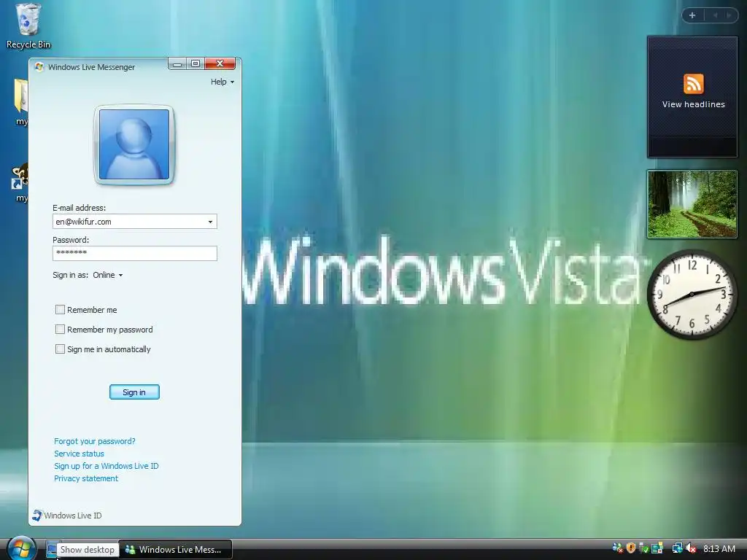
Task: Click the muted volume speaker tray icon
Action: 691,548
